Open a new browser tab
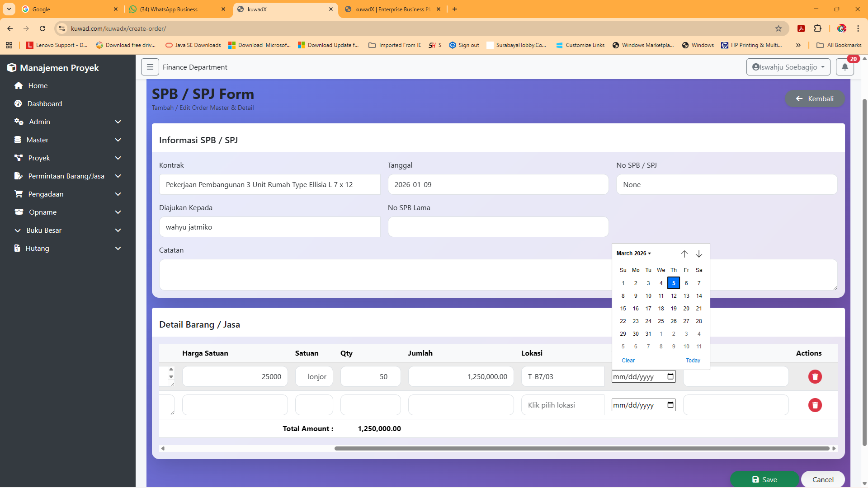The image size is (868, 488). (x=455, y=9)
